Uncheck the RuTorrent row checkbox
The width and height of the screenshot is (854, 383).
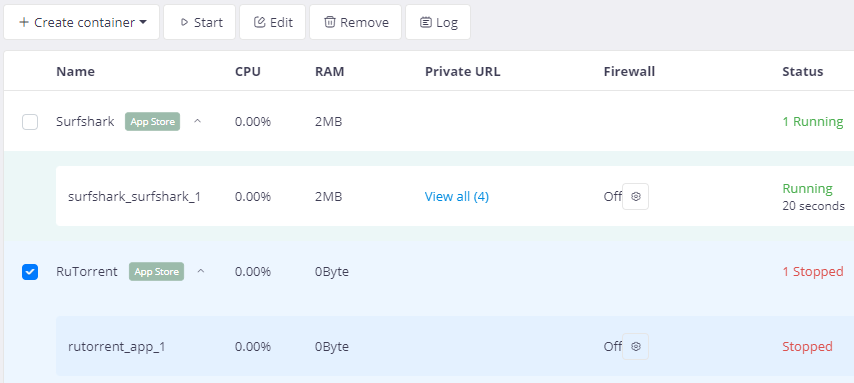click(x=30, y=271)
